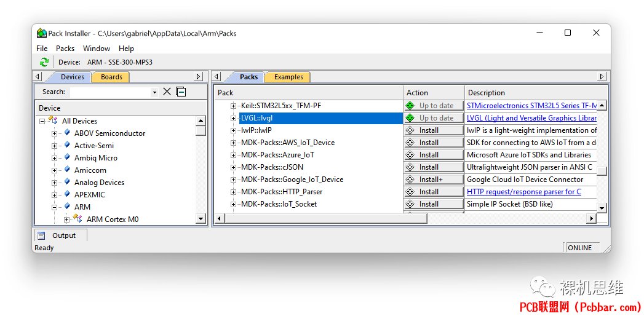644x316 pixels.
Task: Open the search history dropdown arrow
Action: point(154,92)
